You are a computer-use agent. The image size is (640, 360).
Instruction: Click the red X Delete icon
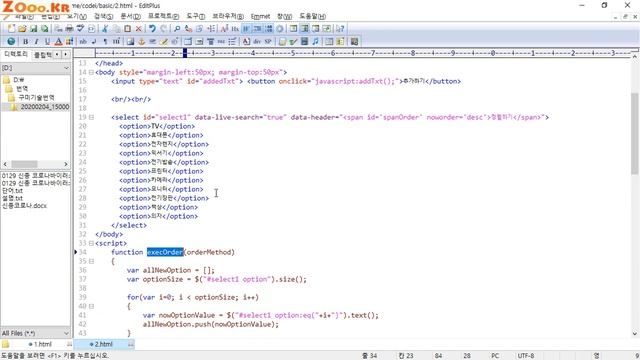(x=139, y=29)
